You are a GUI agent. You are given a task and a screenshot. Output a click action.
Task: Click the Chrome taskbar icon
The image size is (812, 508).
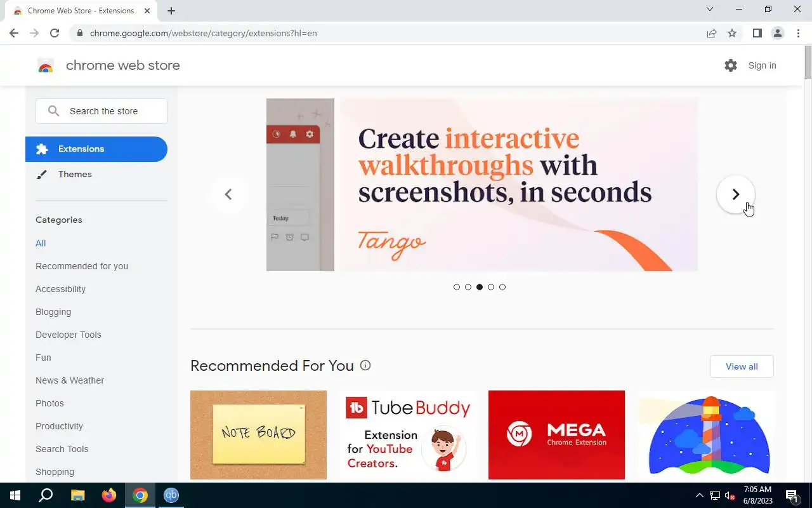[140, 495]
